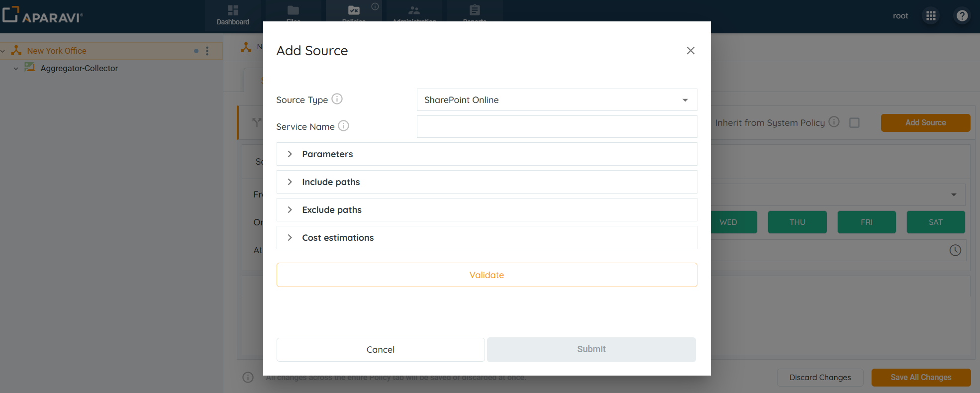Expand the Cost estimations section
Viewport: 980px width, 393px height.
[x=338, y=238]
